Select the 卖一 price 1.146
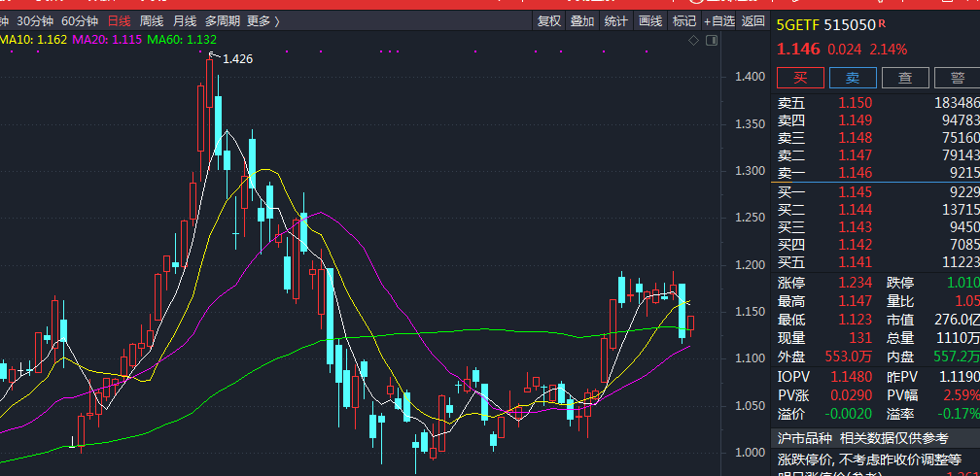980x476 pixels. pyautogui.click(x=855, y=172)
